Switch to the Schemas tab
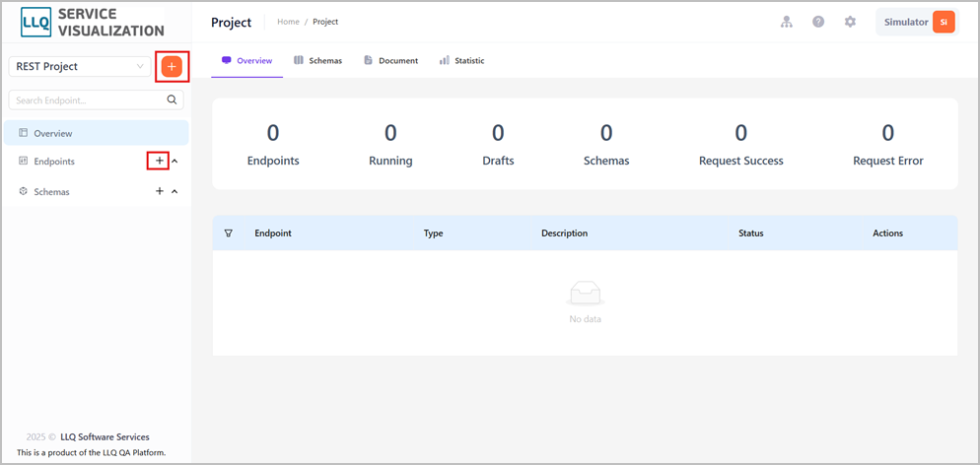 tap(318, 60)
